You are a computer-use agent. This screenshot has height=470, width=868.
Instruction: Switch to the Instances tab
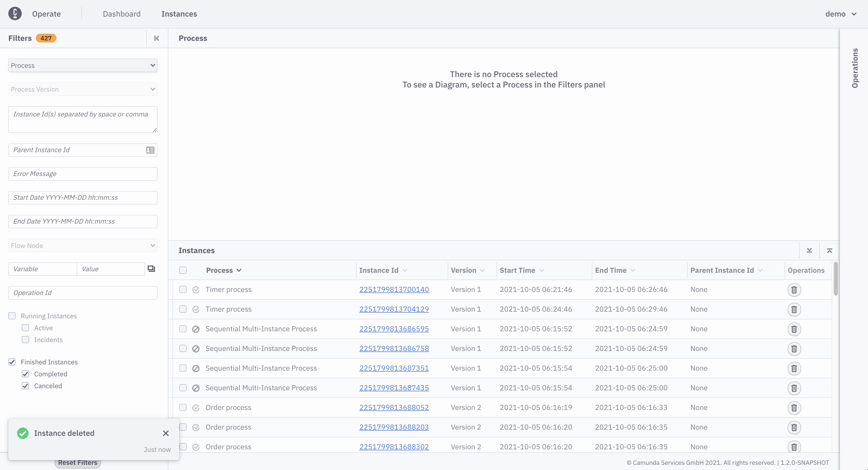point(179,14)
